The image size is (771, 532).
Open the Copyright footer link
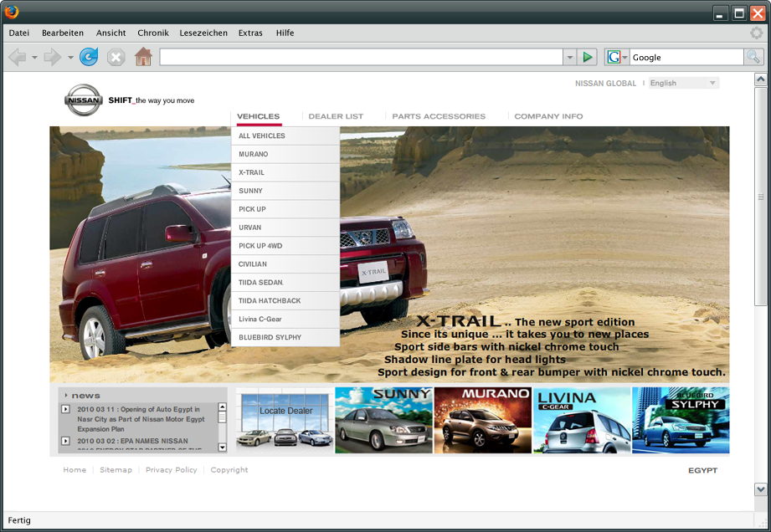coord(229,470)
